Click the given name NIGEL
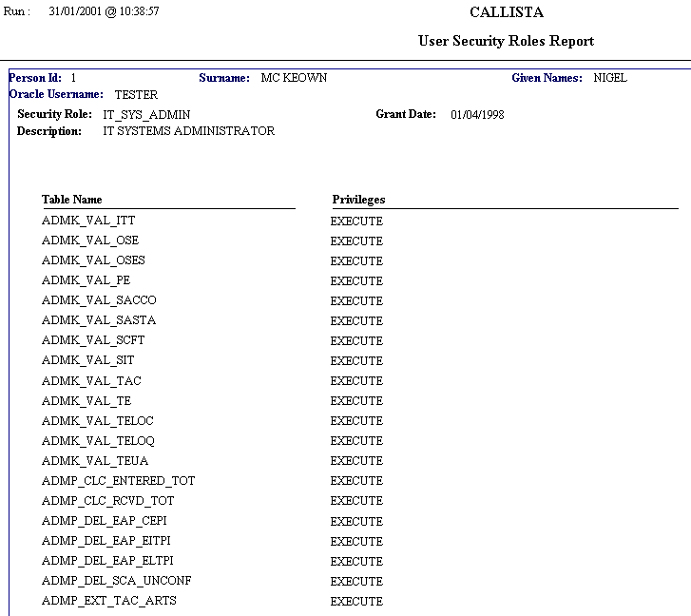691x616 pixels. 610,78
